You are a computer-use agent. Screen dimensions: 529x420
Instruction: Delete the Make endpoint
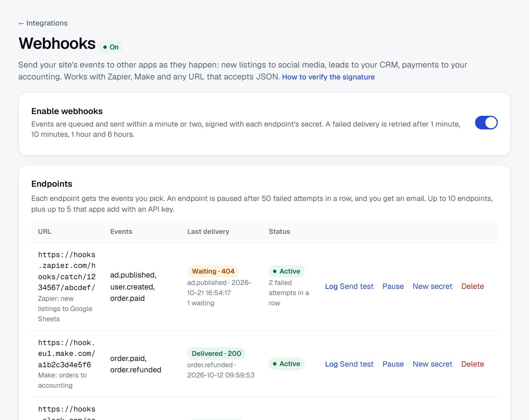tap(473, 364)
